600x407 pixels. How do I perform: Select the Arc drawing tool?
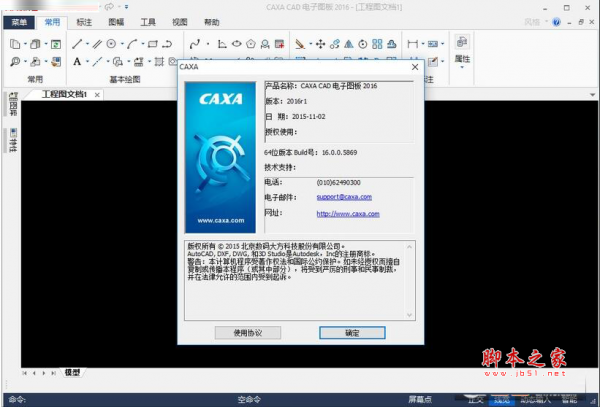132,44
